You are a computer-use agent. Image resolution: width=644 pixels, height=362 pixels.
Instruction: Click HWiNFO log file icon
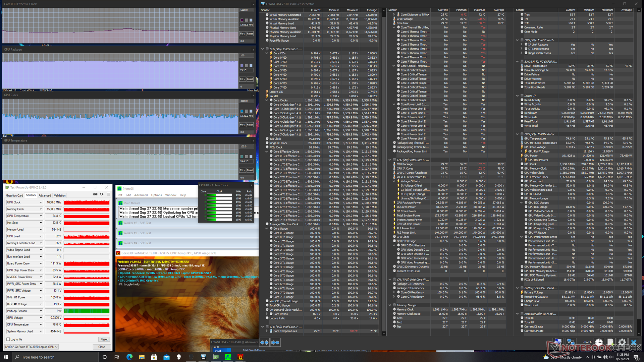[610, 342]
